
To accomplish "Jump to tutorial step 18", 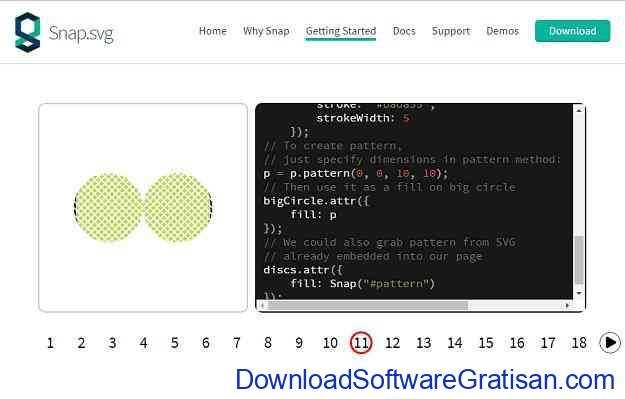I will (x=579, y=343).
